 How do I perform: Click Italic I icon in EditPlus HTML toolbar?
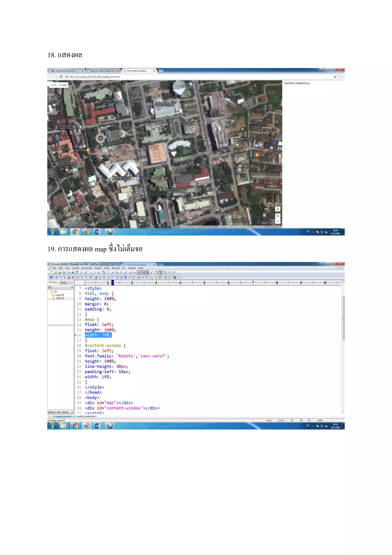click(61, 277)
